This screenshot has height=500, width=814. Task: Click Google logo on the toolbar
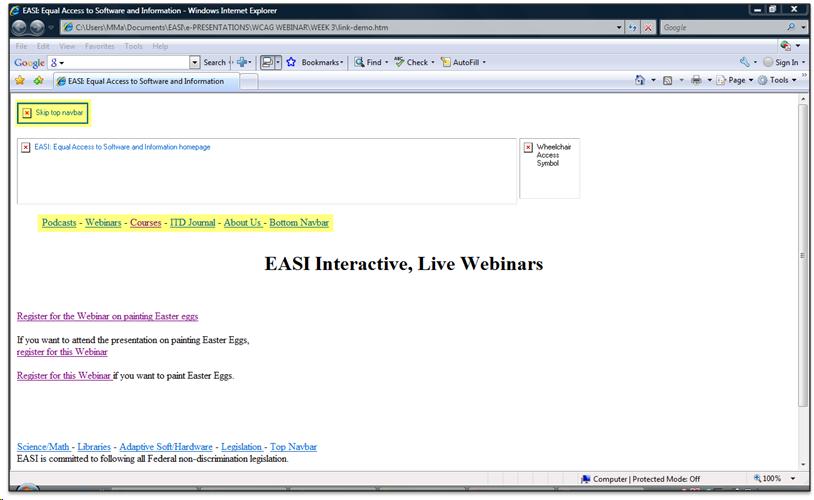pos(29,63)
